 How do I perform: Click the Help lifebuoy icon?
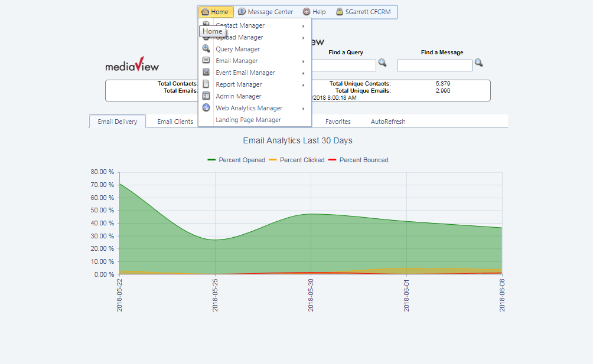point(307,12)
